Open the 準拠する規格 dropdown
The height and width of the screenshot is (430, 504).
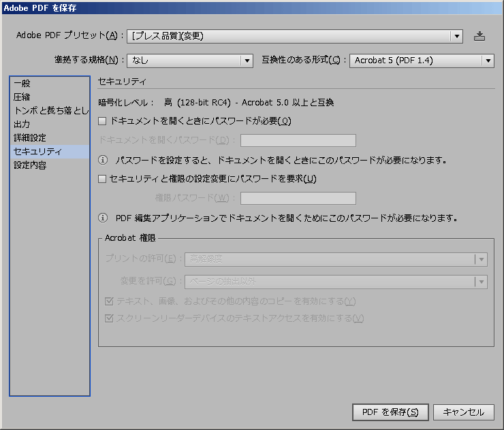[190, 61]
